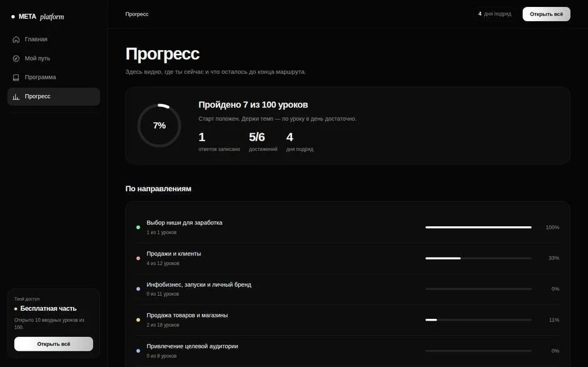
Task: Click the 5/6 достижений stat
Action: coord(263,142)
